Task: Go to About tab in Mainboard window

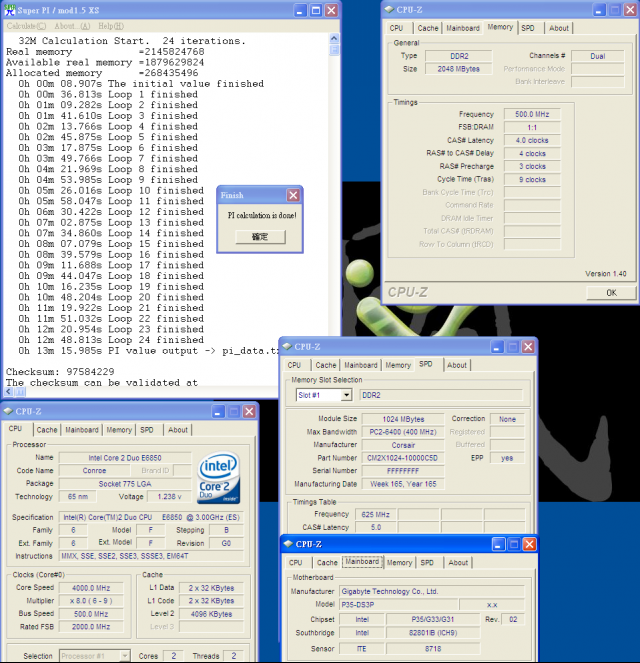Action: tap(458, 563)
